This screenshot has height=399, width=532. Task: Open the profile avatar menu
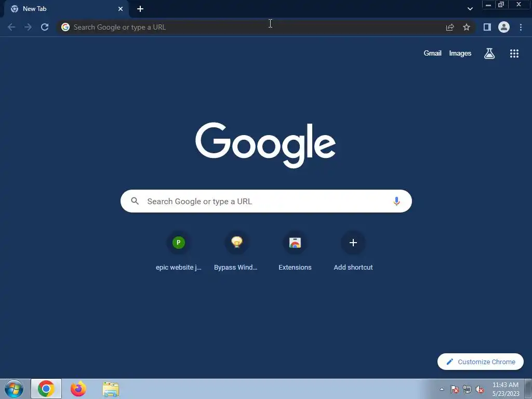[x=504, y=27]
